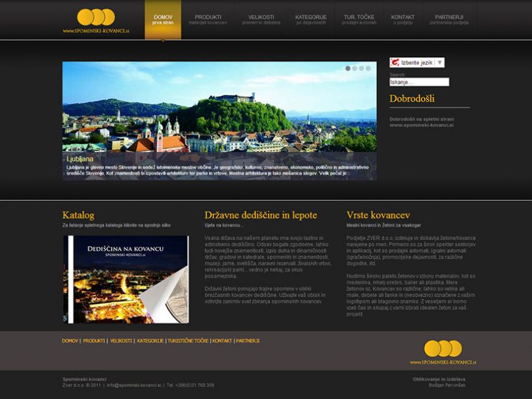Click the Kontakt link in the footer

222,341
